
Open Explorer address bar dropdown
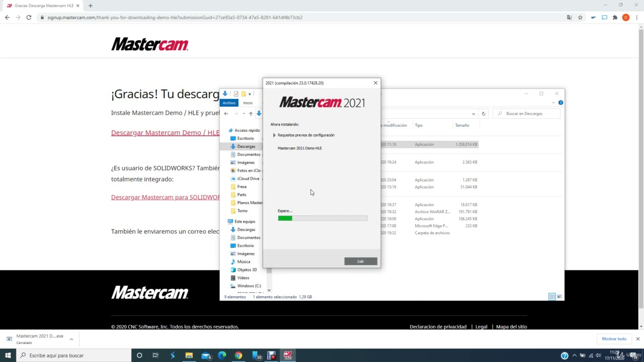point(473,114)
